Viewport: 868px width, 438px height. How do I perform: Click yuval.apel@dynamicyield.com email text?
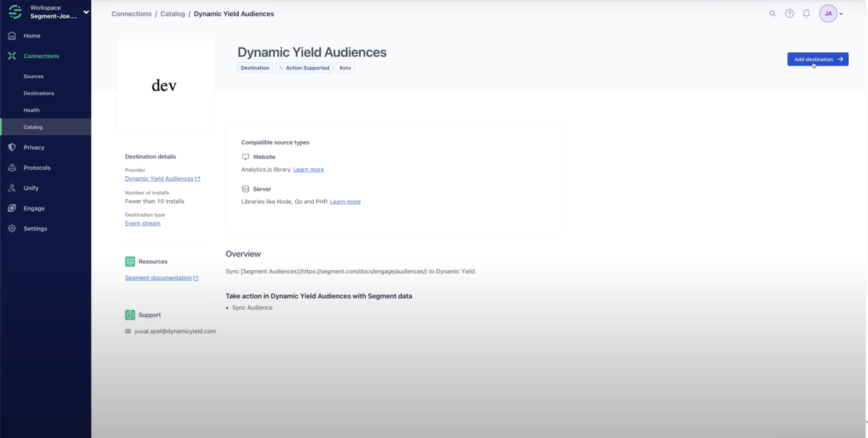point(175,332)
